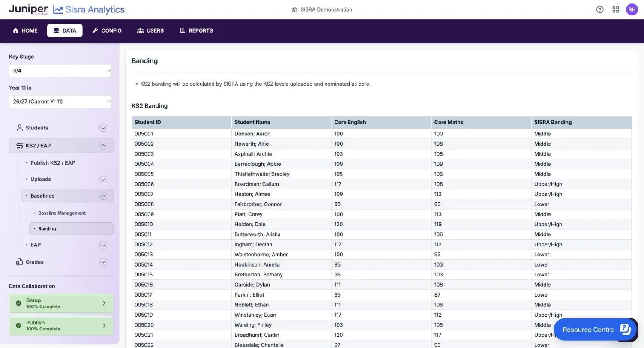Screen dimensions: 644x348
Task: Click the Juniper Education logo
Action: coord(28,9)
